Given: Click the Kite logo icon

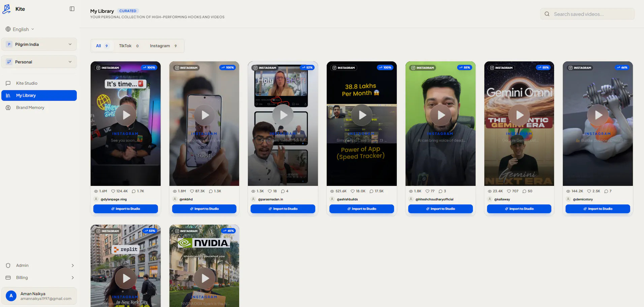Looking at the screenshot, I should (x=6, y=9).
